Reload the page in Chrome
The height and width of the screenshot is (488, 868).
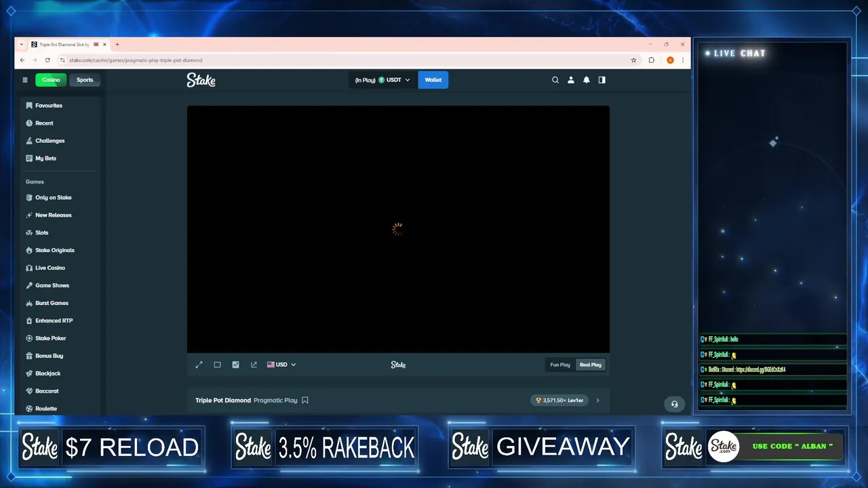(47, 60)
